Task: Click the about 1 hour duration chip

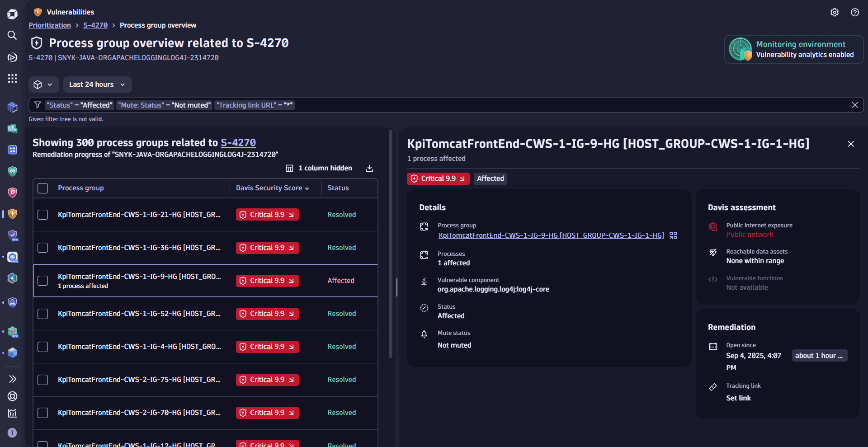Action: 819,356
